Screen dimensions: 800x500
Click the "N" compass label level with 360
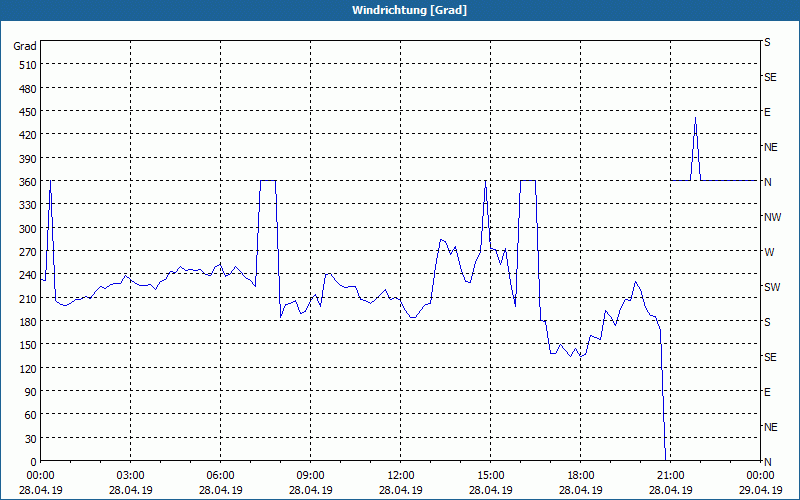tap(767, 182)
